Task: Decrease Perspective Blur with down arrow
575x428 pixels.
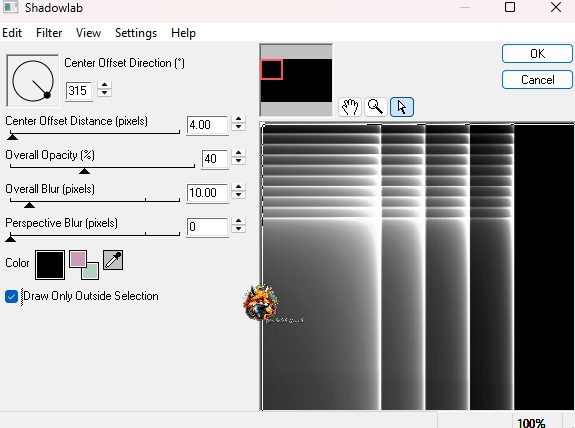Action: click(x=238, y=229)
